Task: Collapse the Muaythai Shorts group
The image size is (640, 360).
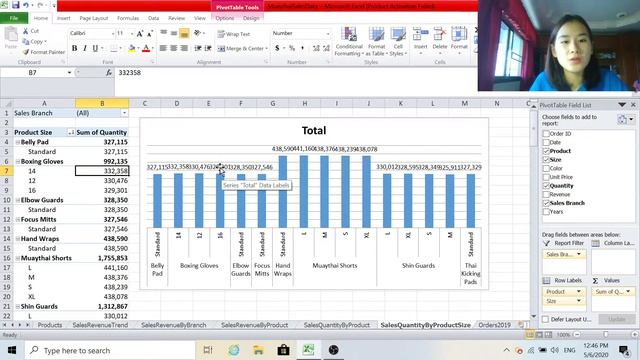Action: click(18, 258)
